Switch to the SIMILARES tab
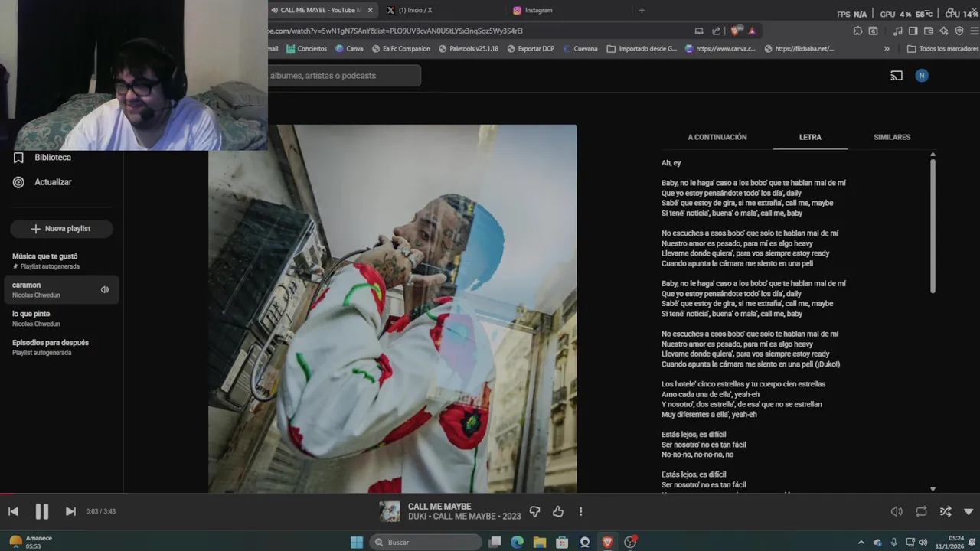The height and width of the screenshot is (551, 980). point(892,137)
